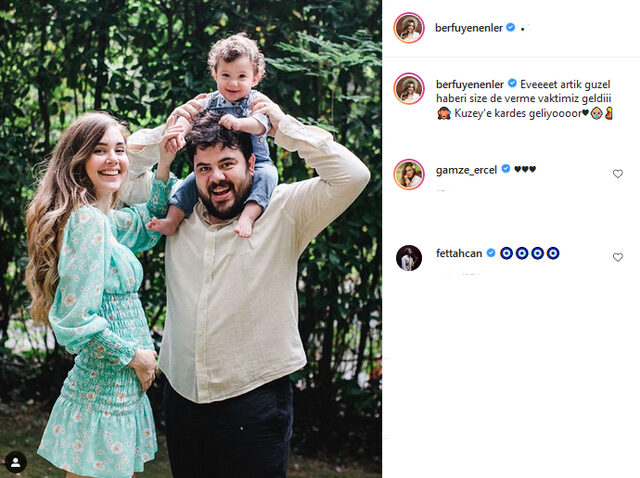Visit the gamze_ercel username link
Viewport: 640px width, 478px height.
[467, 170]
